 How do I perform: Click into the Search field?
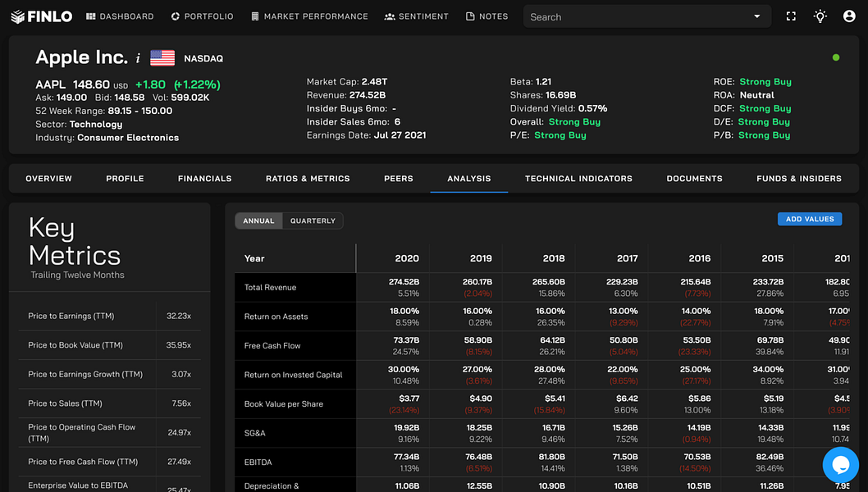pos(647,16)
